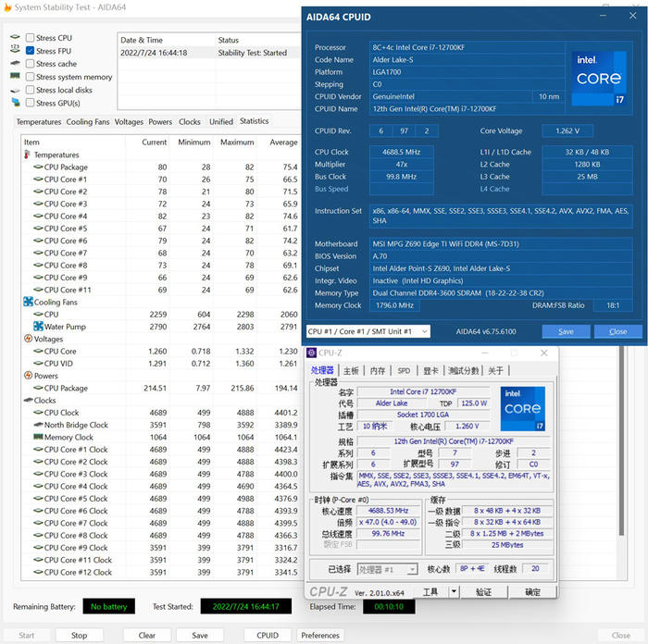Enable the Stress cache checkbox
Viewport: 648px width, 644px height.
coord(30,64)
